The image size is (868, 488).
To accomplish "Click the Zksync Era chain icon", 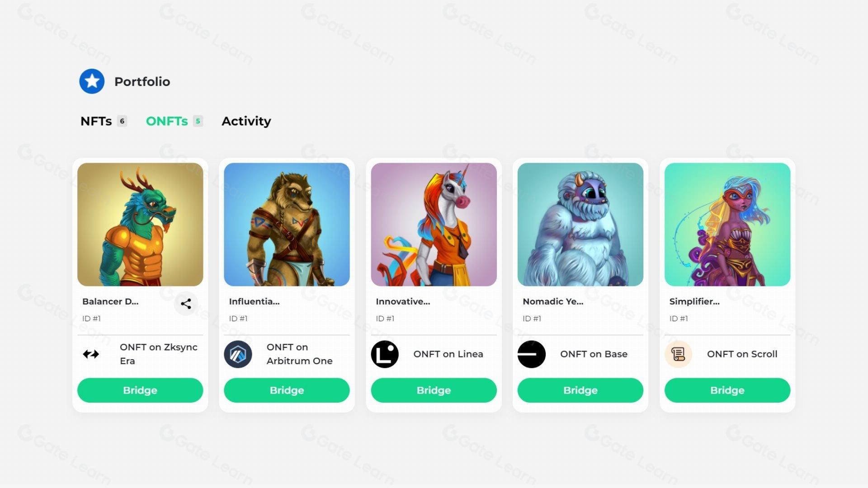I will pos(91,354).
